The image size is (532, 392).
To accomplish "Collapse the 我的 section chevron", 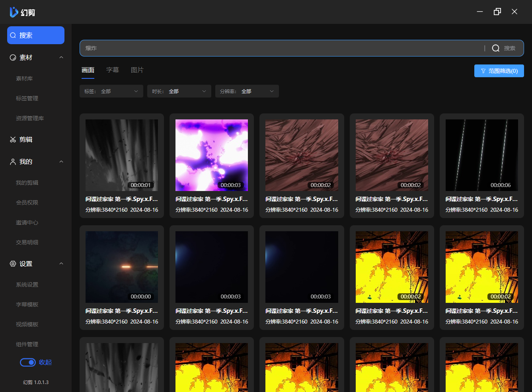I will coord(61,162).
